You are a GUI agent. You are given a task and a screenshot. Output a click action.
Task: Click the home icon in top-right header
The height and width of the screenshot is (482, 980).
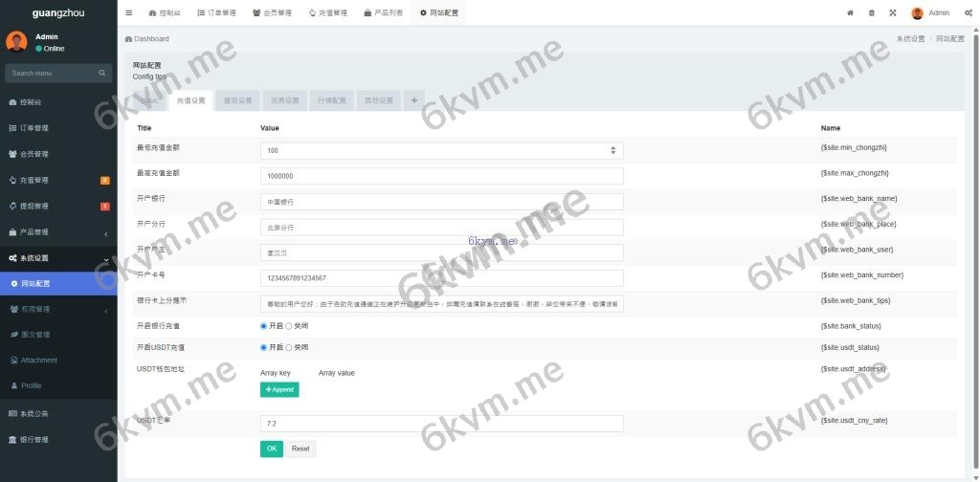tap(850, 12)
